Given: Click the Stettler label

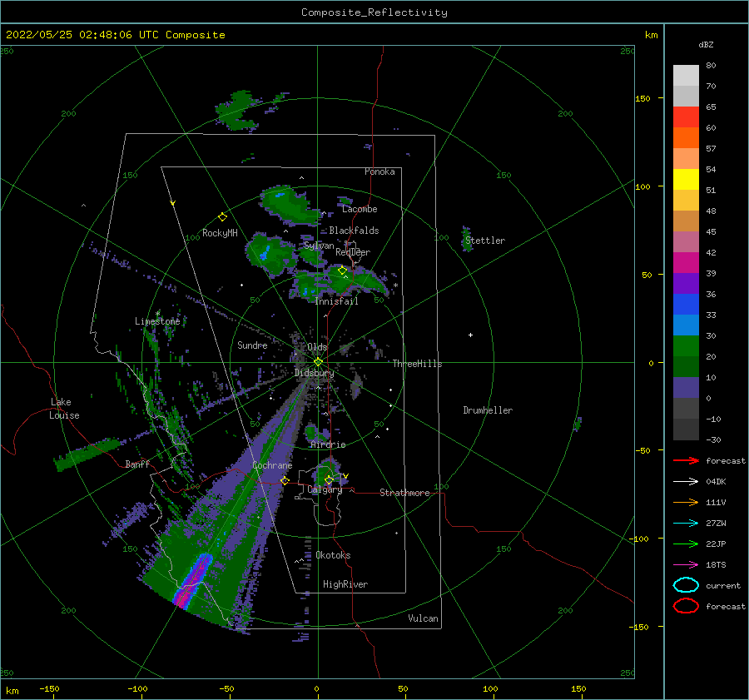Looking at the screenshot, I should tap(485, 241).
